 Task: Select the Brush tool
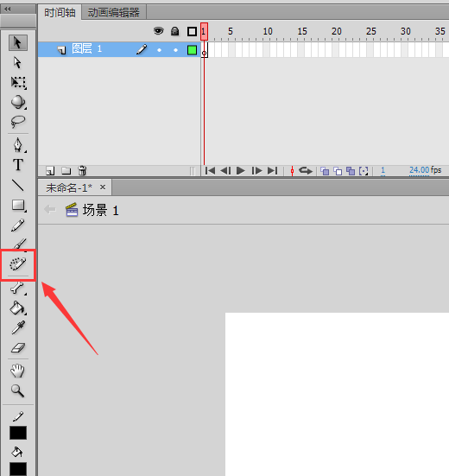(x=19, y=244)
